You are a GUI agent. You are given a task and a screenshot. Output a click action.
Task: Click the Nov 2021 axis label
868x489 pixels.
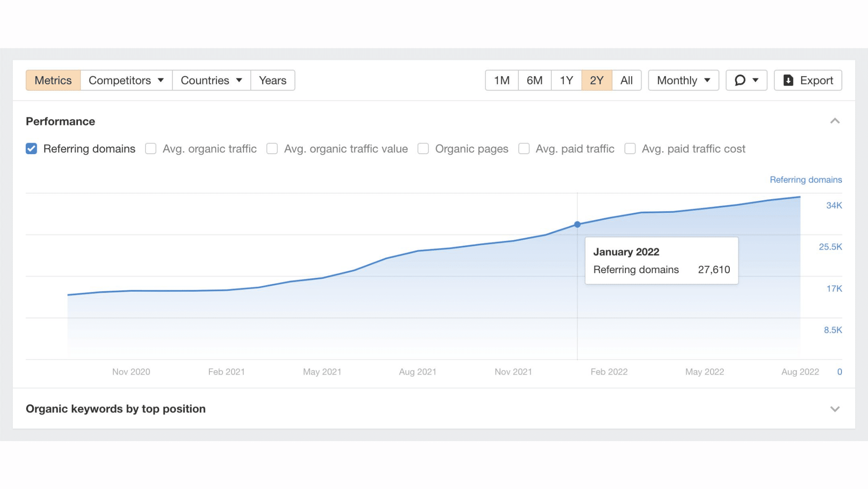[513, 372]
